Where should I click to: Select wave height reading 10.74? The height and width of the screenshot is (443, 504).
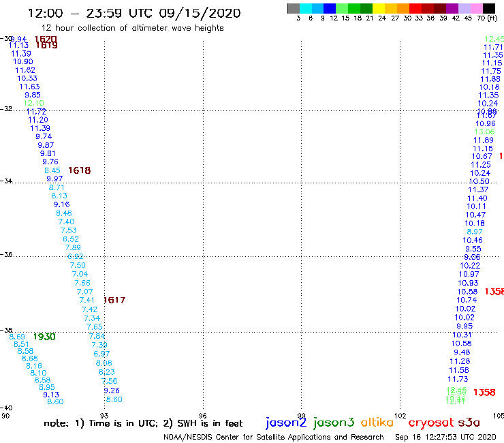coord(467,300)
